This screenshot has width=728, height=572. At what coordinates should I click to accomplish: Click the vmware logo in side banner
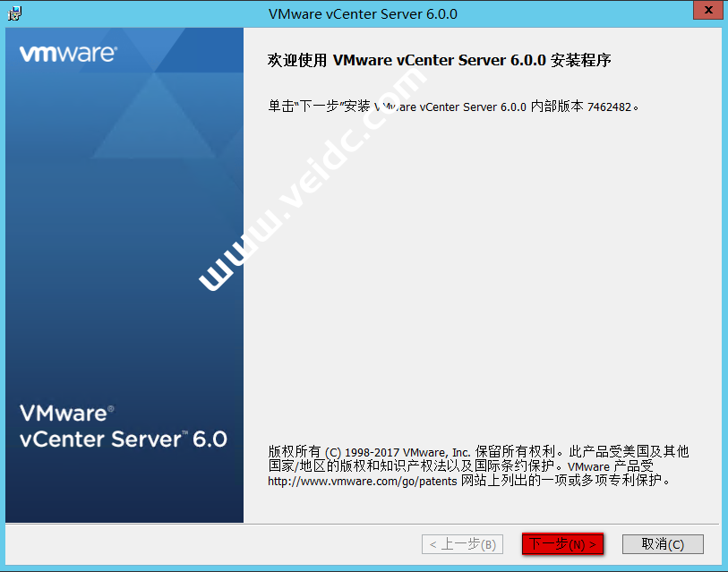[68, 54]
